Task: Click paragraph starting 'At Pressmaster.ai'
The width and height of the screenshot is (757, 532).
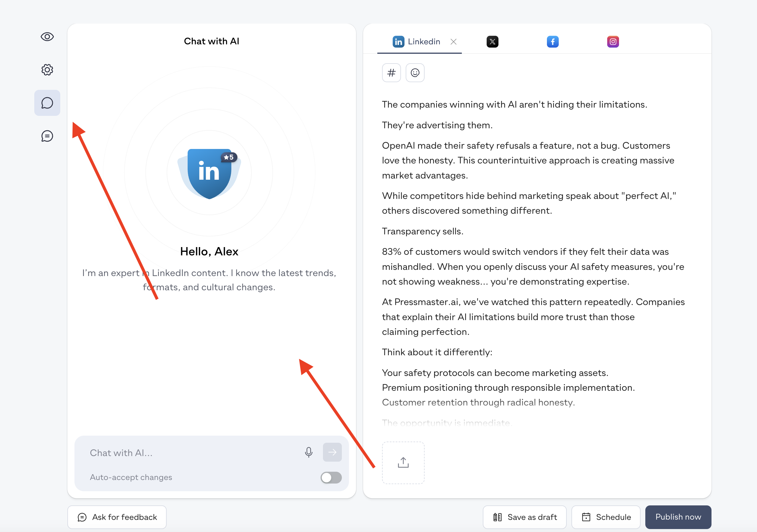Action: (533, 317)
